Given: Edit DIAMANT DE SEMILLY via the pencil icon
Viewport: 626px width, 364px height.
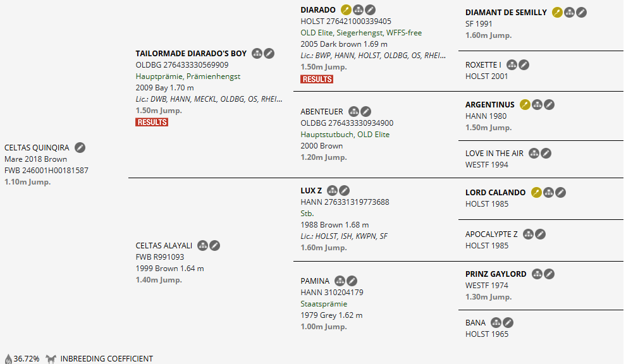Looking at the screenshot, I should click(582, 12).
